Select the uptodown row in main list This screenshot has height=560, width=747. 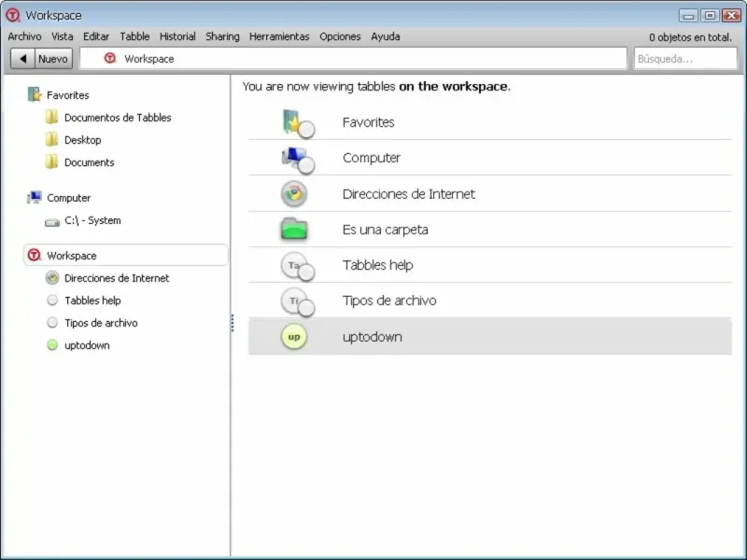click(x=489, y=337)
